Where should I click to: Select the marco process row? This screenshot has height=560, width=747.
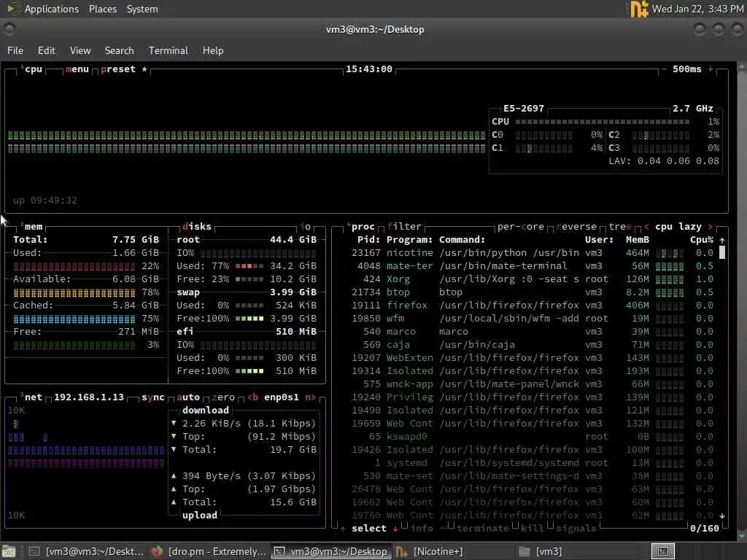pyautogui.click(x=532, y=332)
